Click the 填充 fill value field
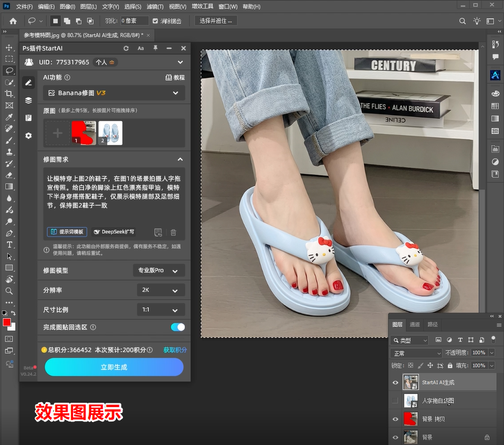 (479, 365)
